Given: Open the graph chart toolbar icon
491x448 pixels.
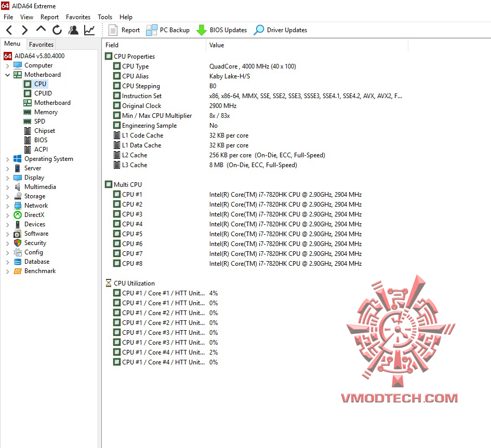Looking at the screenshot, I should click(x=89, y=30).
